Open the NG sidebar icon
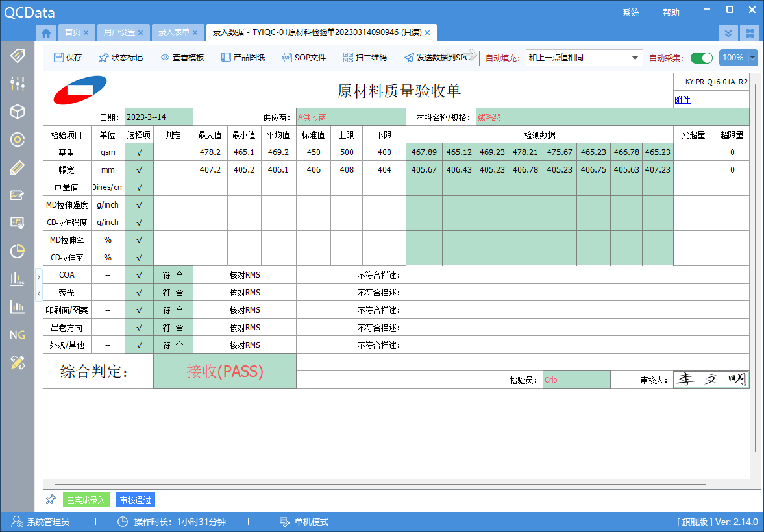764x532 pixels. tap(18, 335)
